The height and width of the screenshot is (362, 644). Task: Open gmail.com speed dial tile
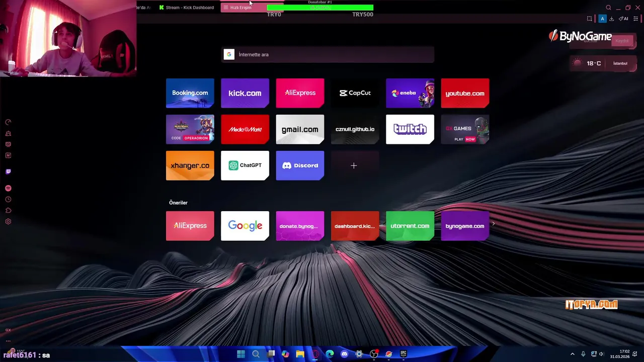click(300, 129)
